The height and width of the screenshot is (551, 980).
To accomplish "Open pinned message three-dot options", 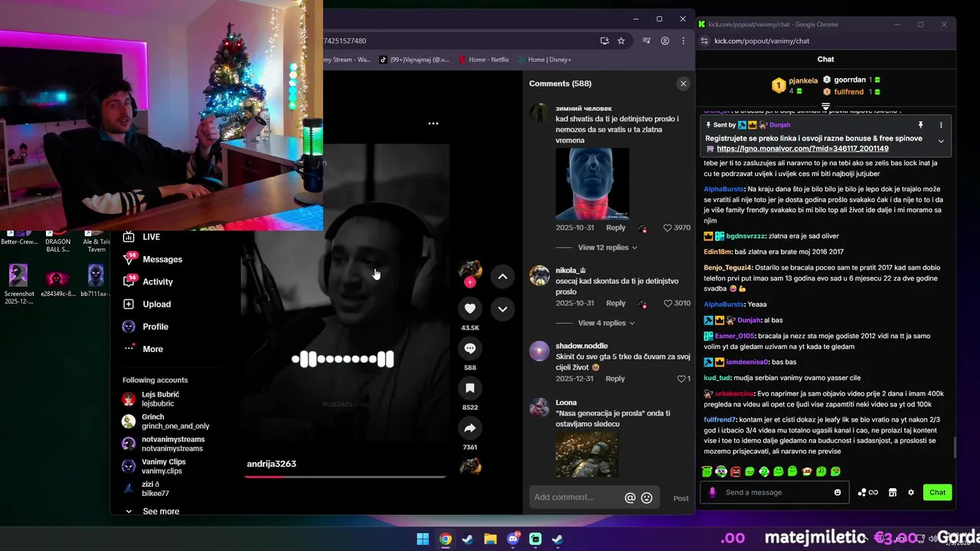I will tap(941, 125).
